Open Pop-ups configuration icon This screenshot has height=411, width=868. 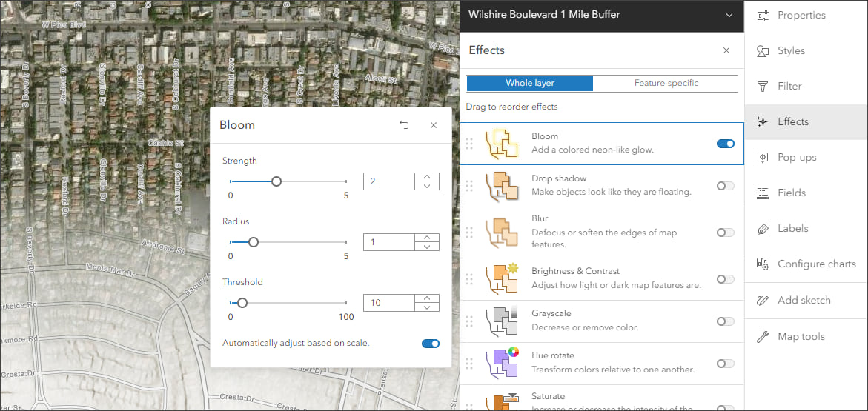point(762,158)
